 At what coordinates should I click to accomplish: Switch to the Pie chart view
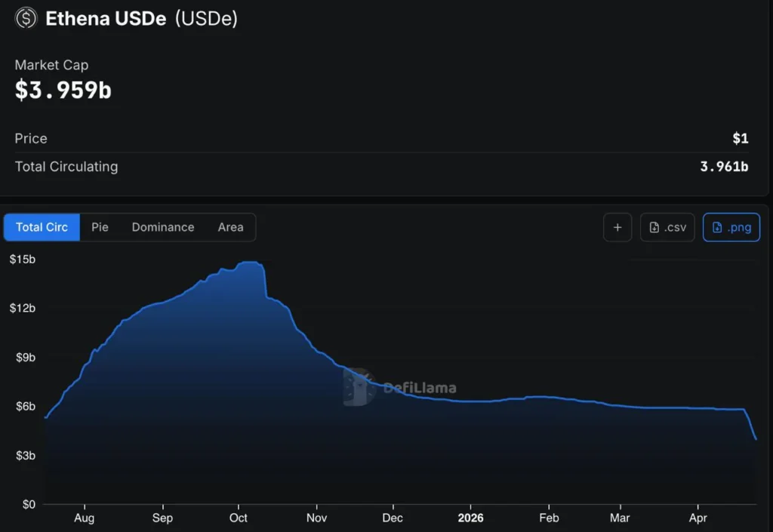(x=100, y=227)
